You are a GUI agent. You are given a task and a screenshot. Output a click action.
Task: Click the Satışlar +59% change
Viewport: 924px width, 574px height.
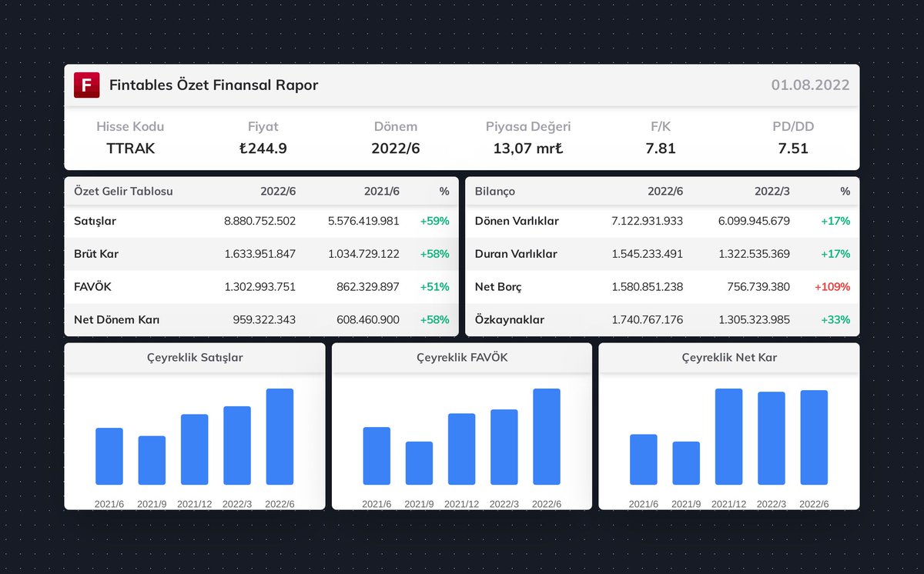pyautogui.click(x=434, y=222)
